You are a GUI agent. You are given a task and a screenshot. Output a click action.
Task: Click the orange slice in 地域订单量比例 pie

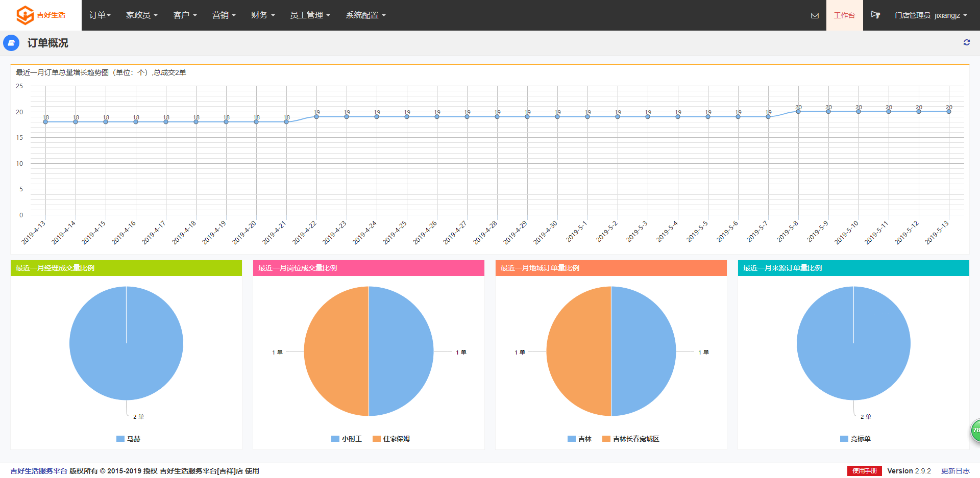coord(579,351)
